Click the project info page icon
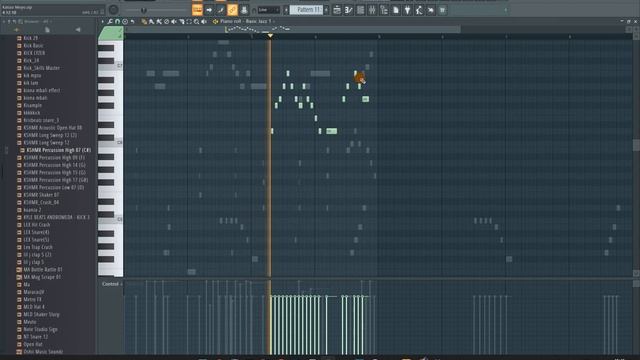This screenshot has width=640, height=360. click(x=396, y=10)
